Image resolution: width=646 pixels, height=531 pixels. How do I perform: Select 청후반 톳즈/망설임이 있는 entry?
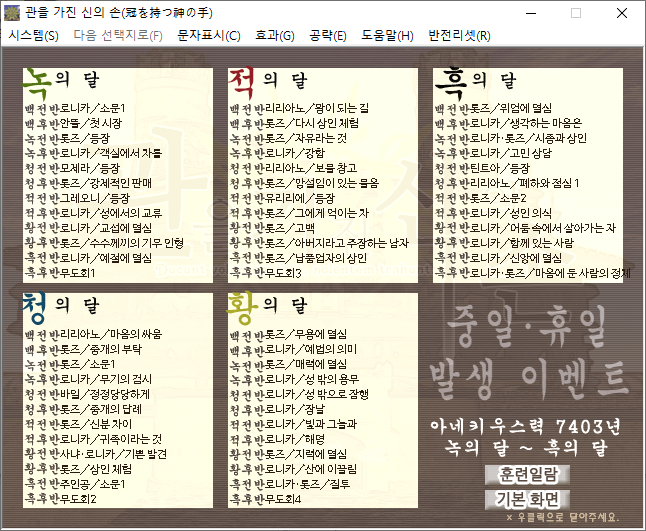[304, 183]
